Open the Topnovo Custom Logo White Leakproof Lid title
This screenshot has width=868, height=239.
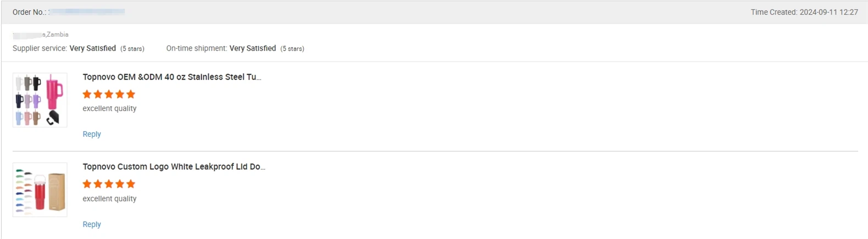[174, 166]
